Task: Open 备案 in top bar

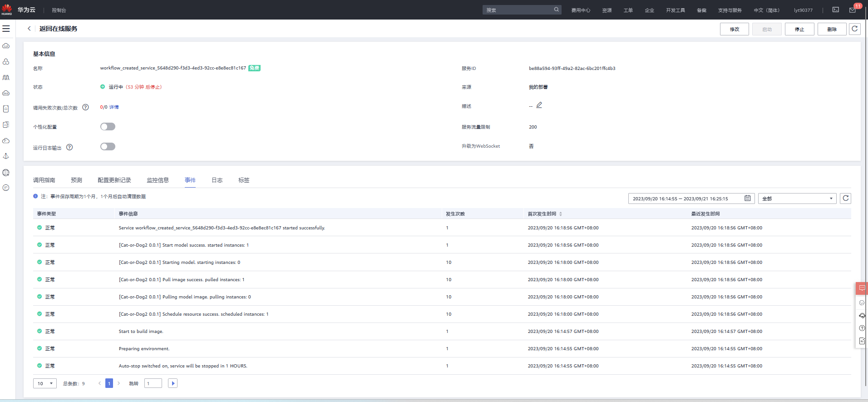Action: [x=702, y=10]
